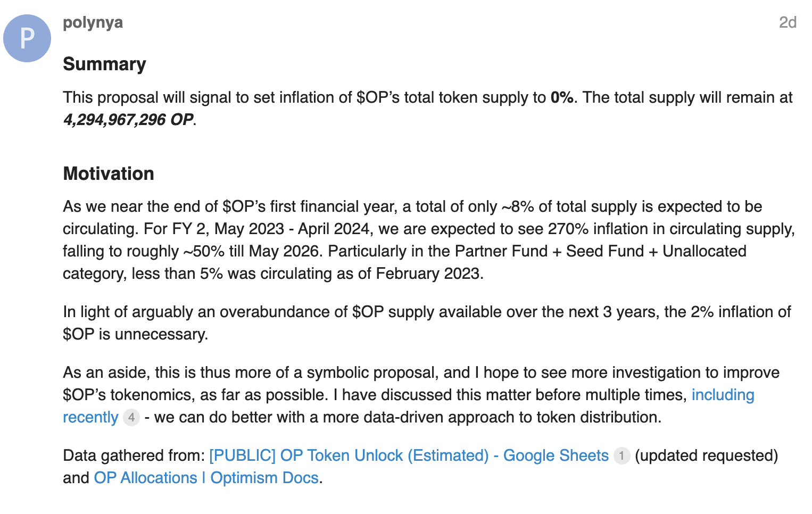812x514 pixels.
Task: Click polynya's round avatar icon
Action: 27,38
